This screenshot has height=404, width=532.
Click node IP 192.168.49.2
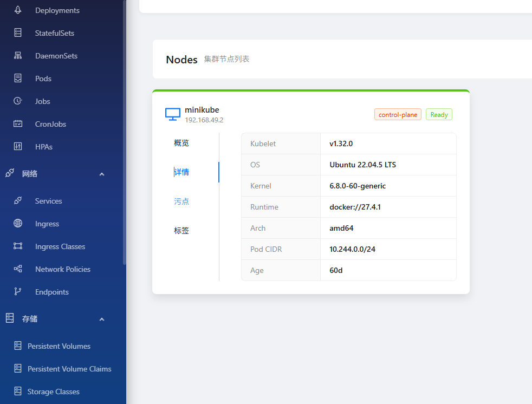pyautogui.click(x=204, y=120)
